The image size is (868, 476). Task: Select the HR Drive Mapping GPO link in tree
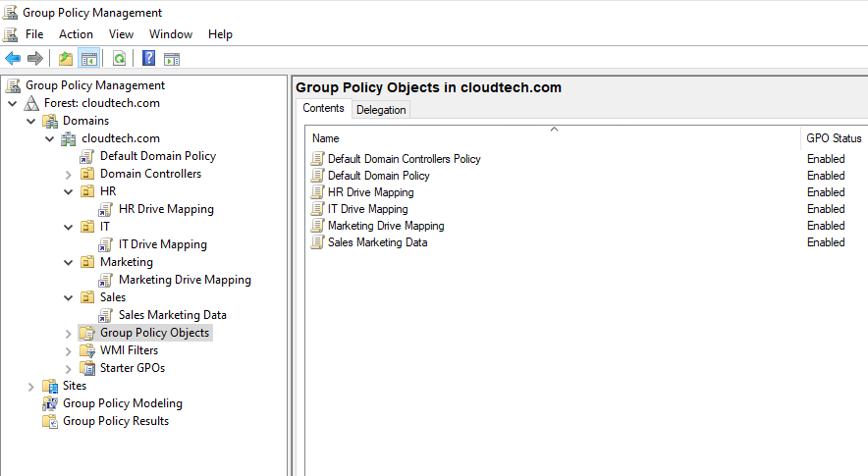[165, 209]
